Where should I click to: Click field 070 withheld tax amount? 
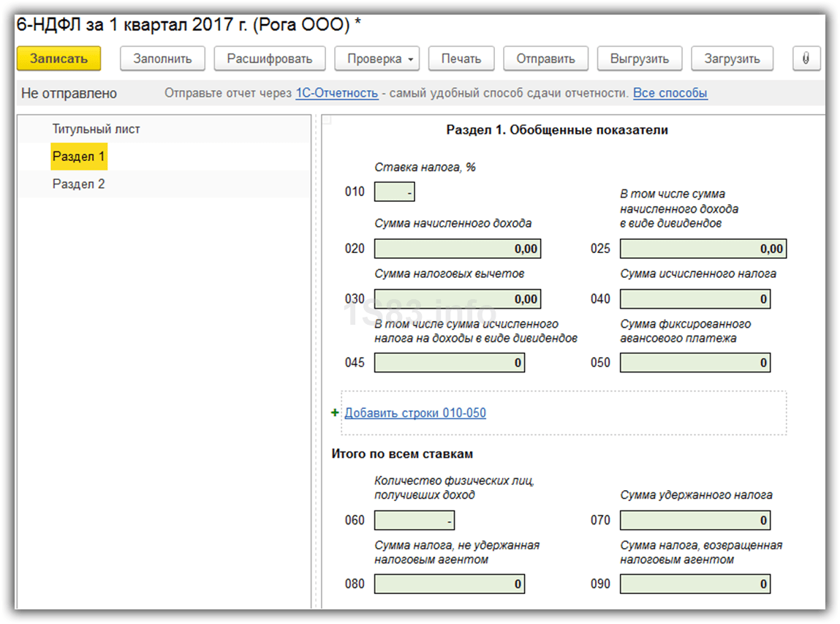(x=695, y=520)
